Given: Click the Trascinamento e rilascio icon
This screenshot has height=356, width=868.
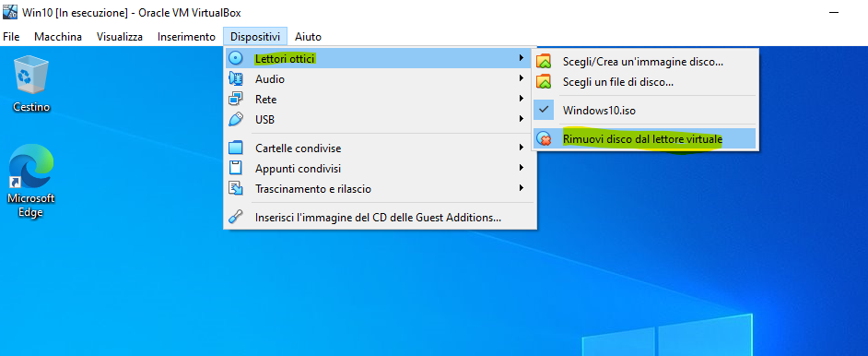Looking at the screenshot, I should point(236,189).
